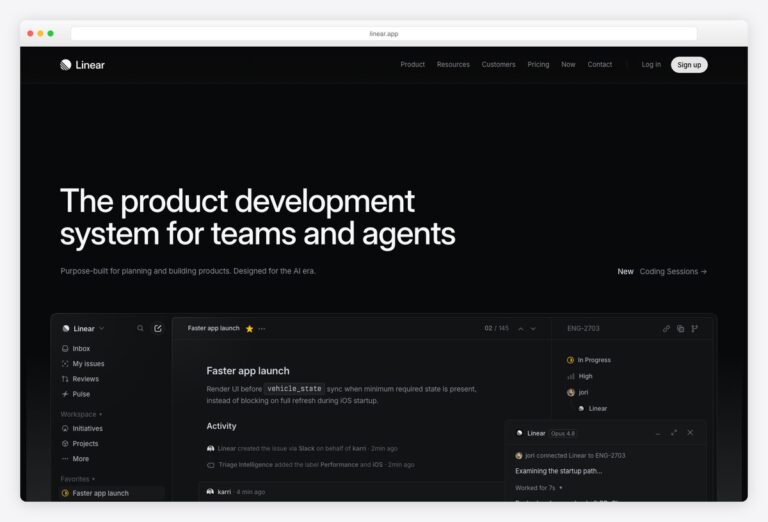Click the In Progress status icon
Viewport: 768px width, 522px height.
(x=570, y=360)
